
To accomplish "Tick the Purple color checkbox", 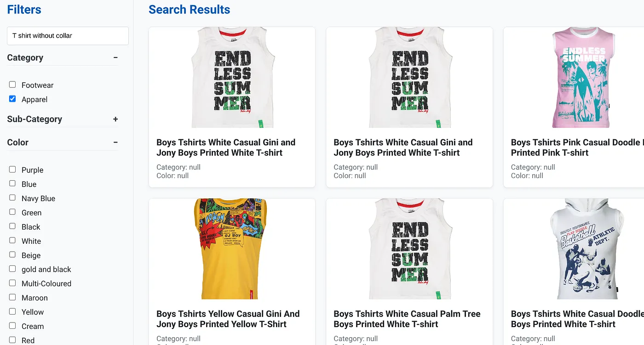I will coord(12,169).
